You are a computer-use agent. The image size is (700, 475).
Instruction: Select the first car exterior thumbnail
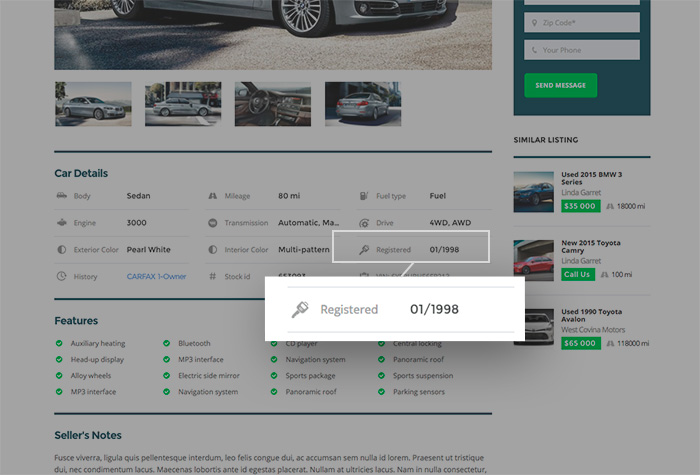coord(93,104)
